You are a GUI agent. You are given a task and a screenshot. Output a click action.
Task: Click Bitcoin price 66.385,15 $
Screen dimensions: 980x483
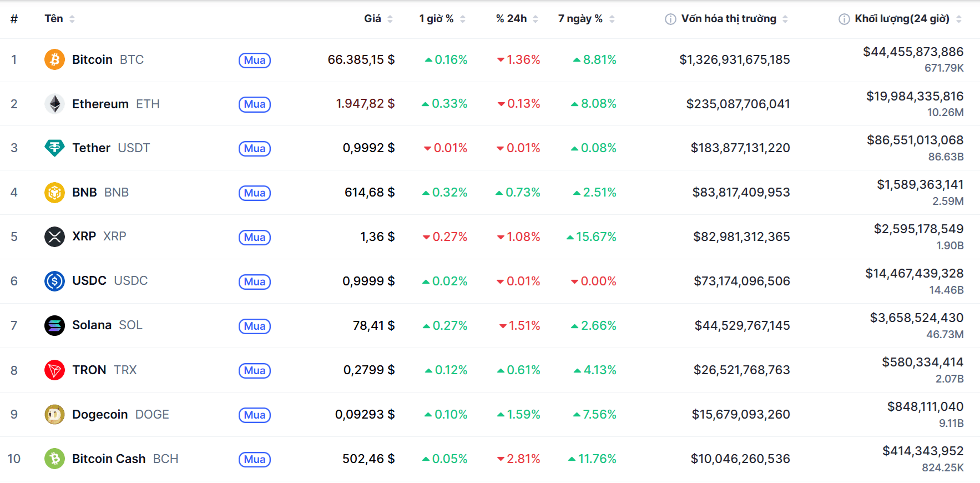361,59
